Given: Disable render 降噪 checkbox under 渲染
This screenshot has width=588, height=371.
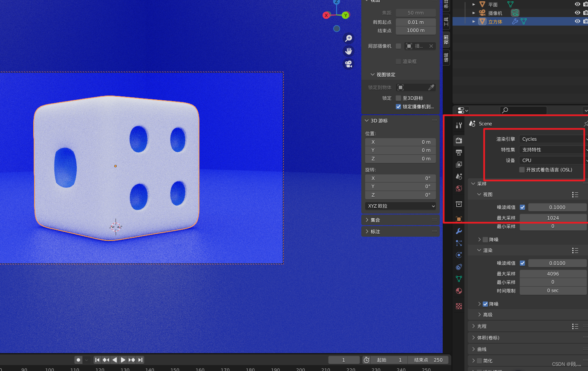Looking at the screenshot, I should [485, 304].
